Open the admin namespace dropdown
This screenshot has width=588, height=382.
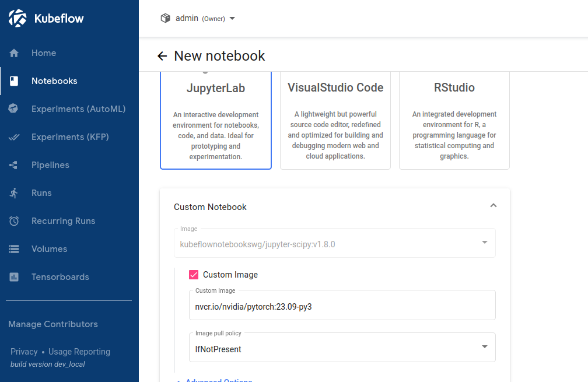click(198, 19)
